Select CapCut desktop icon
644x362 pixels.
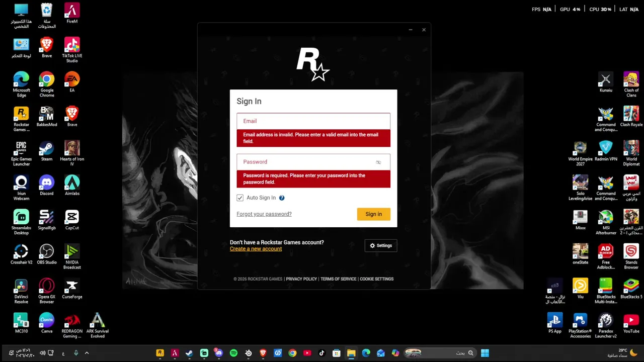click(72, 220)
